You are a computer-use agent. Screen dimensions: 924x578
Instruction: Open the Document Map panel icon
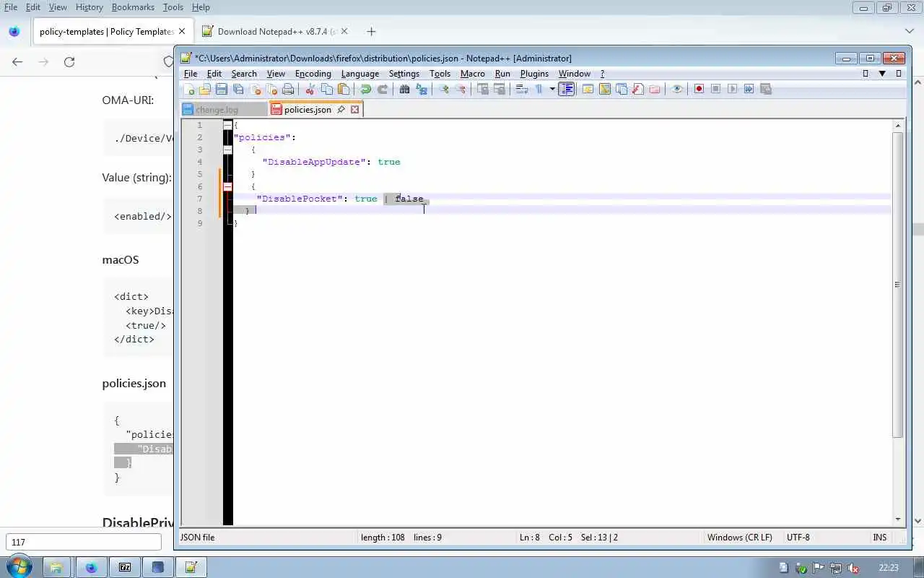[x=605, y=89]
